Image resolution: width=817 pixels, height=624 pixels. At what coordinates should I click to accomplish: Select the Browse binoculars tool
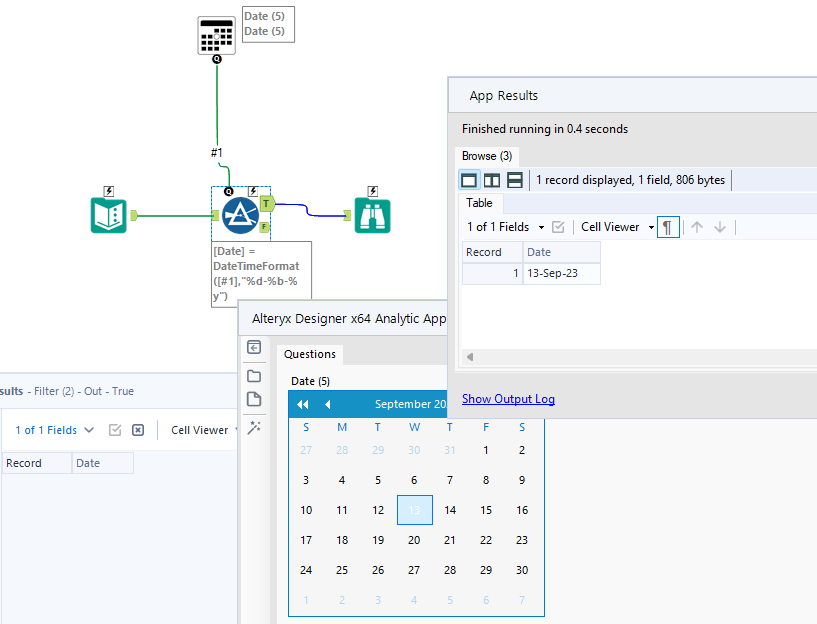[x=373, y=215]
